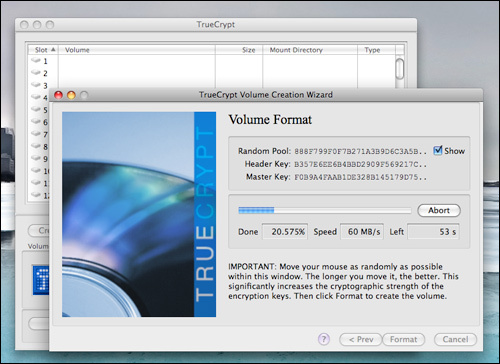This screenshot has height=364, width=500.
Task: Select slot 2 drive icon in TrueCrypt list
Action: [x=36, y=72]
